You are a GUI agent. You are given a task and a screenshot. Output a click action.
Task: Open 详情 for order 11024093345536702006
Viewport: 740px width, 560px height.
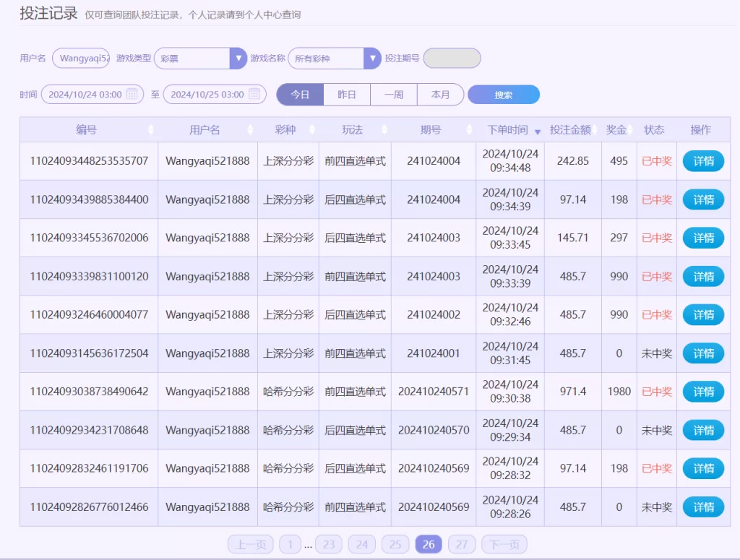703,238
